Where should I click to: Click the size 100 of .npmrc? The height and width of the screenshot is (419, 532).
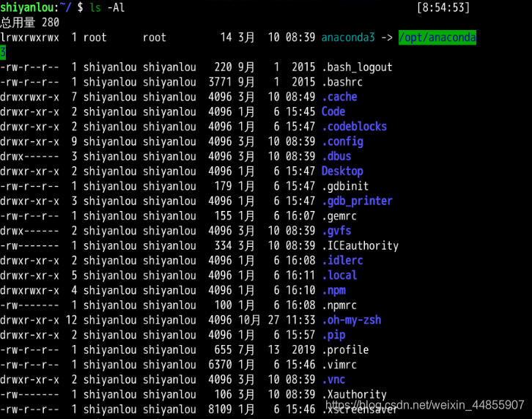click(x=223, y=305)
